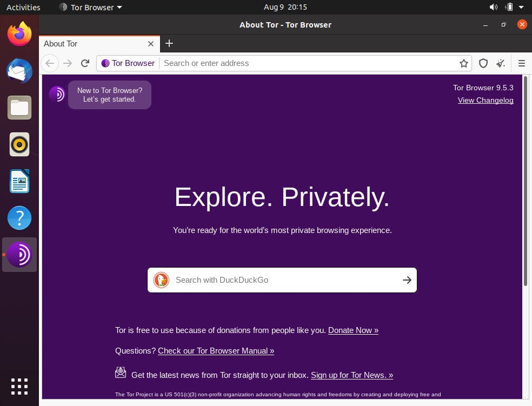The height and width of the screenshot is (406, 532).
Task: Click the page vertical scrollbar
Action: [x=525, y=181]
